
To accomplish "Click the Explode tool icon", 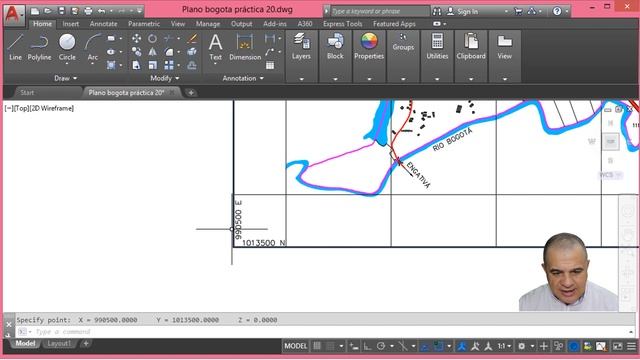I will 192,52.
